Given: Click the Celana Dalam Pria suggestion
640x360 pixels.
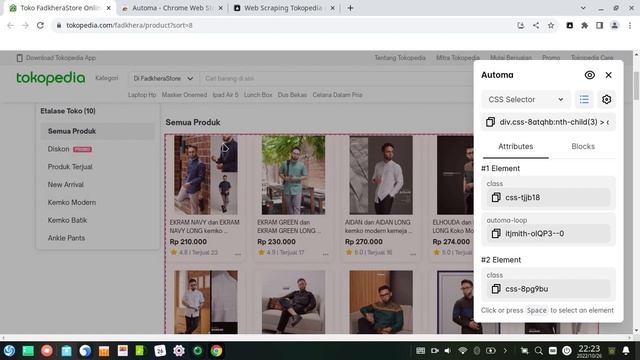Looking at the screenshot, I should [337, 95].
